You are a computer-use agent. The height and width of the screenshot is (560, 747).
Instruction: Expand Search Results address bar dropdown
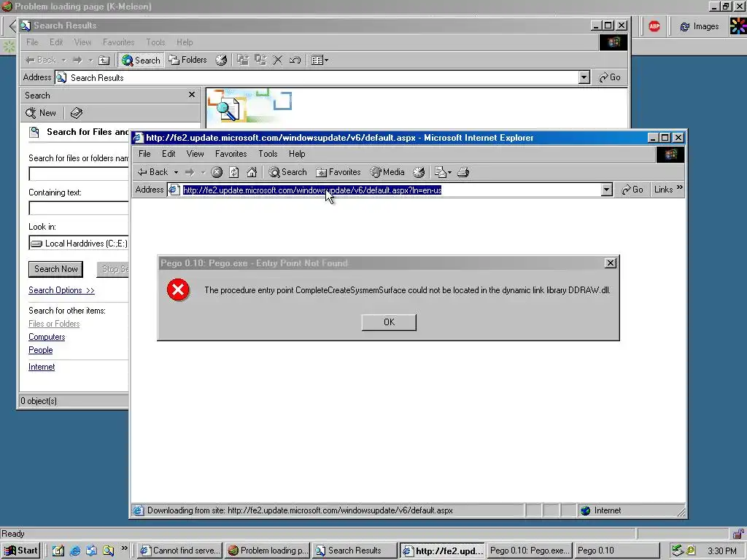(x=584, y=77)
